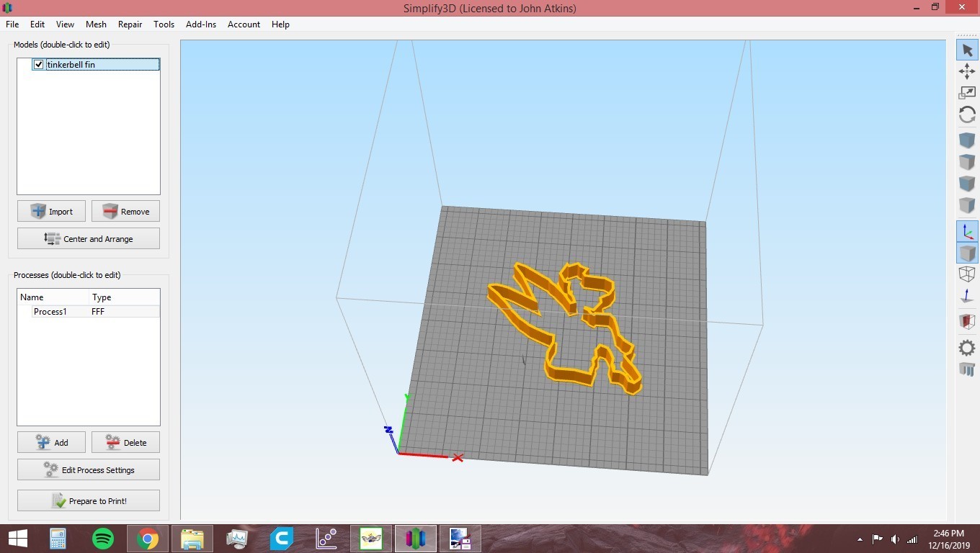
Task: Launch Google Chrome from the taskbar
Action: 147,538
